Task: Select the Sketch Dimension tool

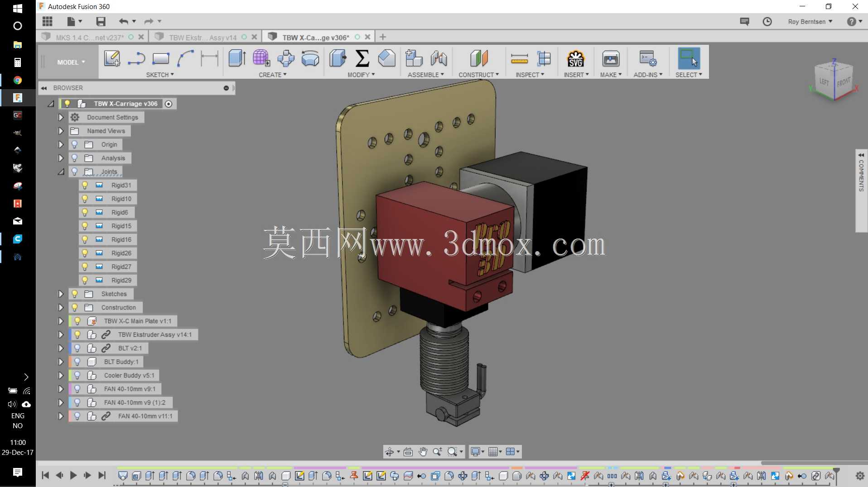Action: pyautogui.click(x=209, y=58)
